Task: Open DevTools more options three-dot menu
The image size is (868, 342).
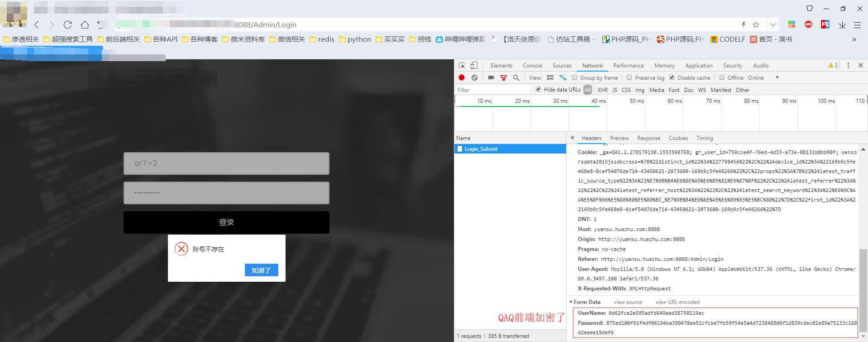Action: tap(848, 66)
